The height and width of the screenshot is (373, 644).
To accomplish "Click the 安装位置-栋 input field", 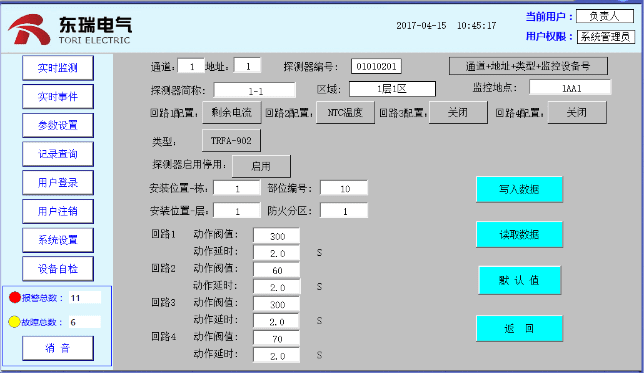I will [x=237, y=189].
